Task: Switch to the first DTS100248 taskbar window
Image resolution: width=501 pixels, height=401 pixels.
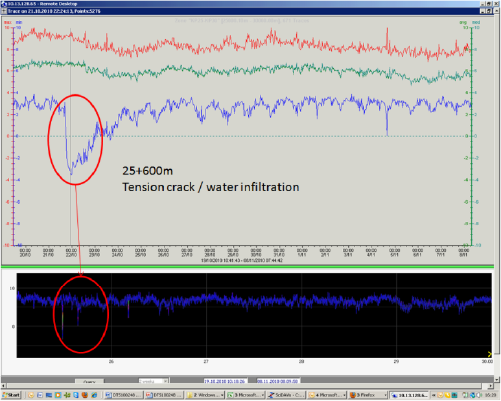Action: pyautogui.click(x=124, y=395)
